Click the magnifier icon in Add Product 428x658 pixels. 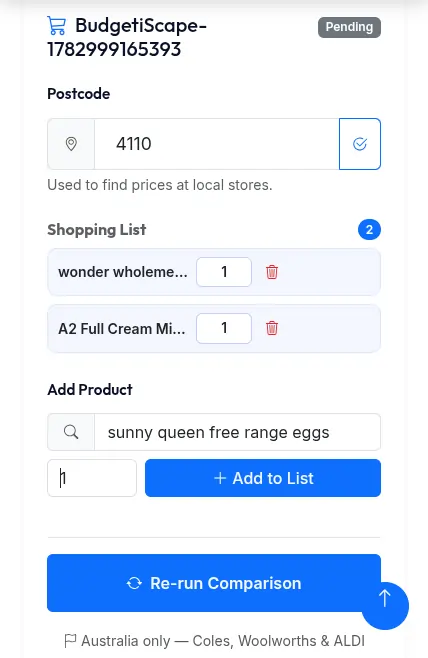pyautogui.click(x=71, y=432)
